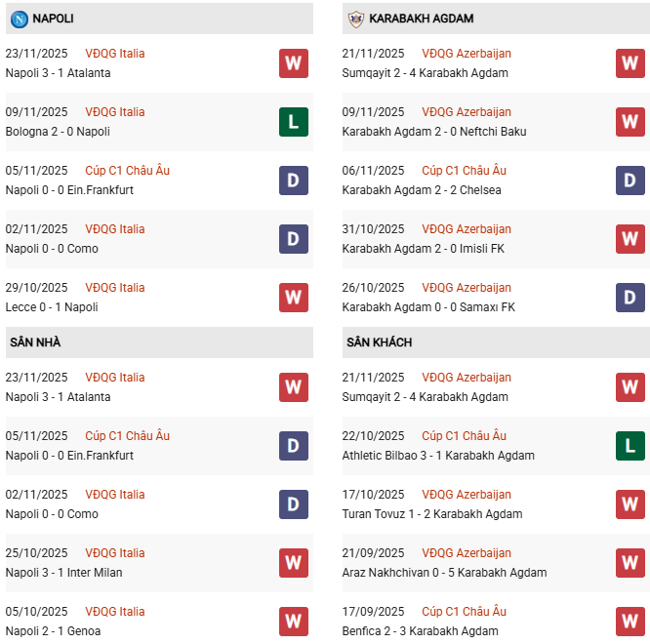Click the Napoli club logo icon
The image size is (650, 644).
point(19,19)
